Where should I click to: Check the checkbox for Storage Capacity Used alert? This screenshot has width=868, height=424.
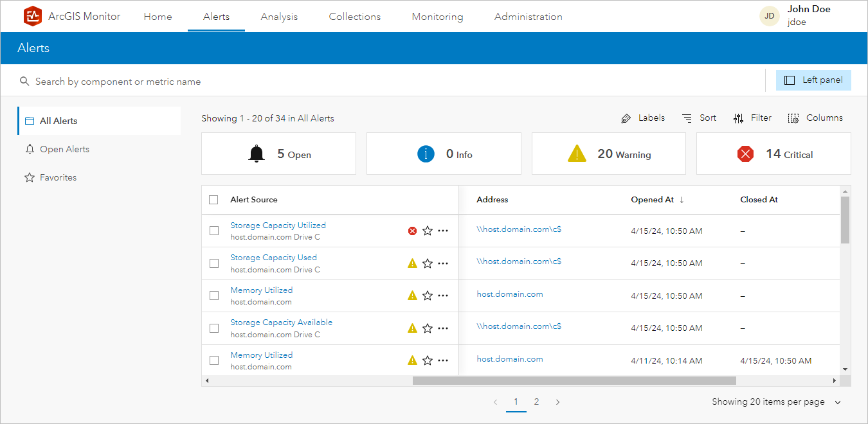(x=214, y=263)
